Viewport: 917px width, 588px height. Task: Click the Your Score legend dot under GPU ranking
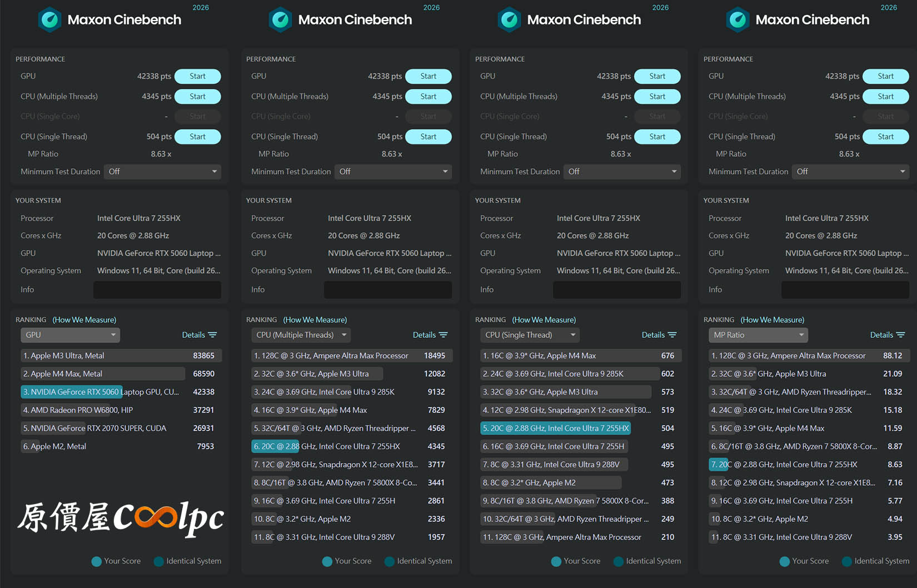click(x=96, y=561)
